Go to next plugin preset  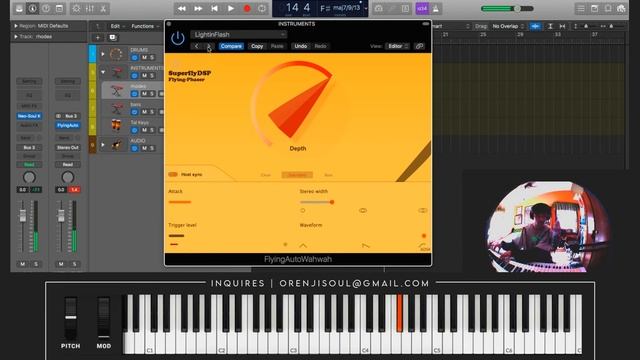coord(209,46)
